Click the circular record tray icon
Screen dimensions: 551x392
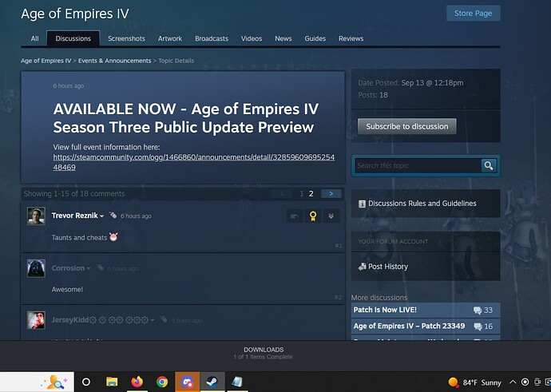tap(525, 382)
